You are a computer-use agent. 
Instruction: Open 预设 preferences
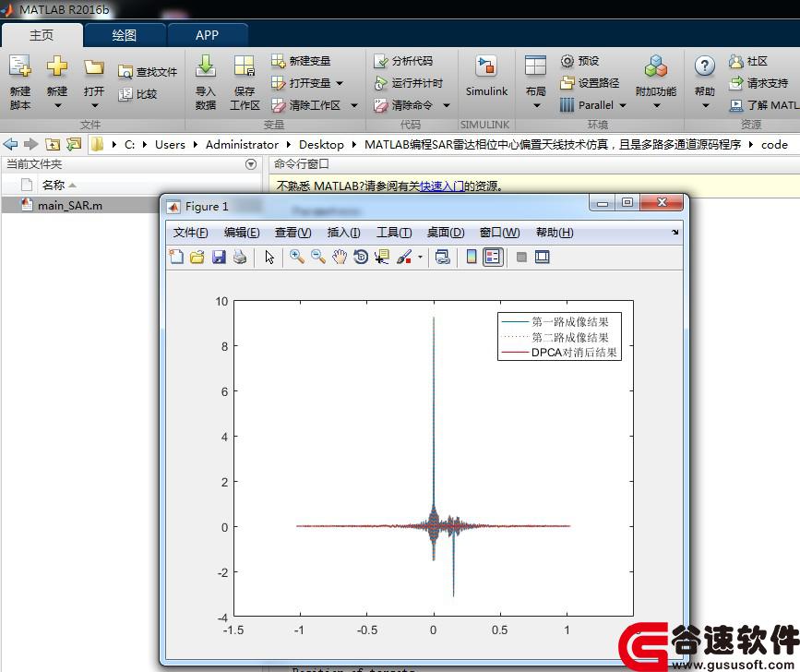(x=580, y=61)
